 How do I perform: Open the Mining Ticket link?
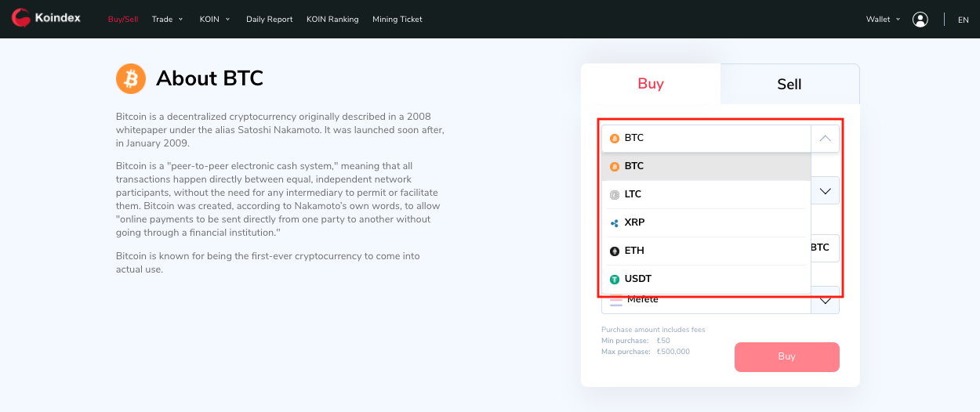(x=397, y=20)
